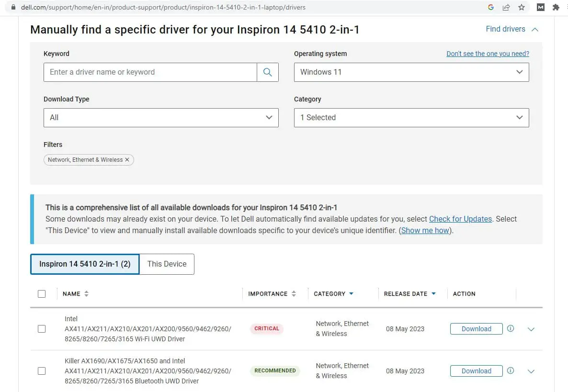
Task: Check the Intel Wi-Fi UWD Driver checkbox
Action: click(x=42, y=329)
